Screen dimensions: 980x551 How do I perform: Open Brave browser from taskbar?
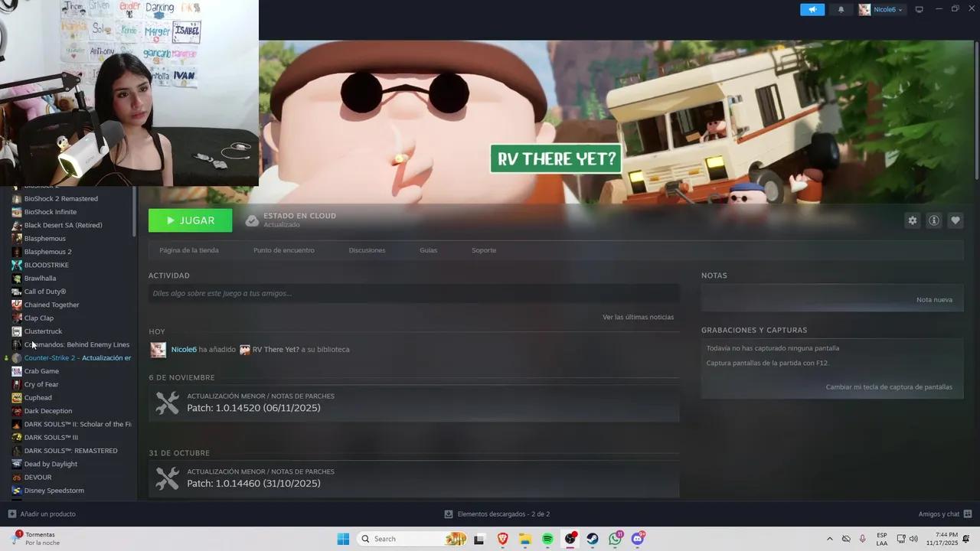pos(503,539)
